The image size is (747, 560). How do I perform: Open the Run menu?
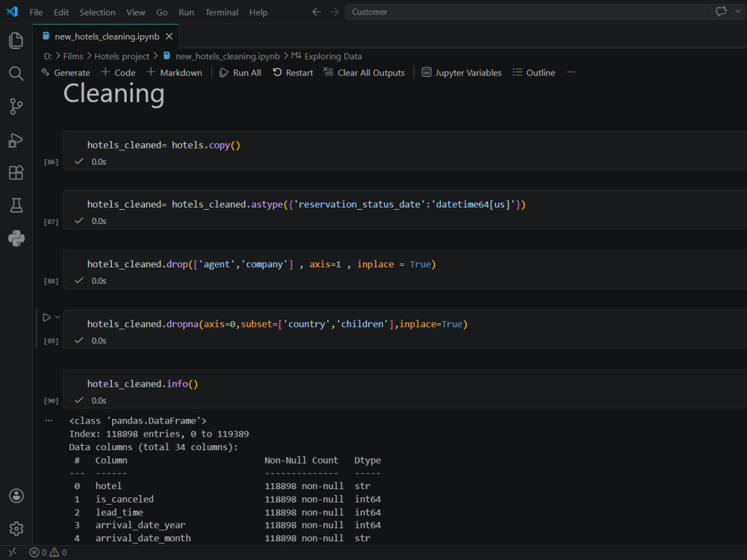click(186, 13)
